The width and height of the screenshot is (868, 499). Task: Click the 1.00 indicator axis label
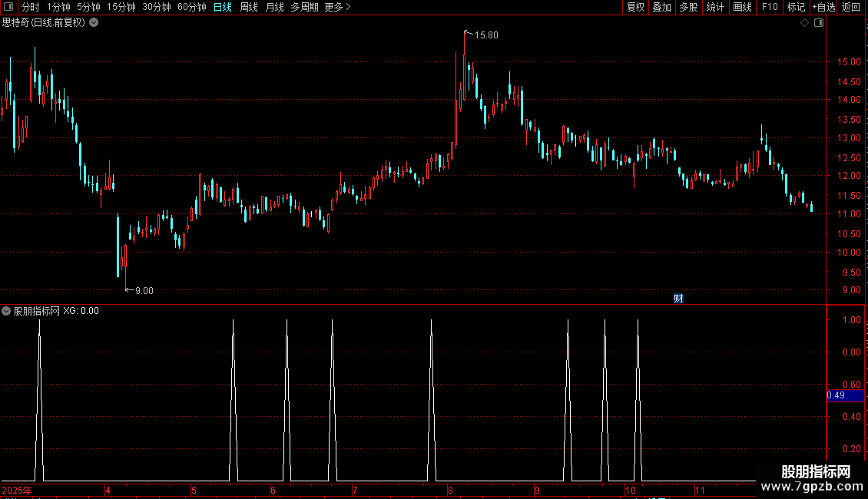pos(851,320)
